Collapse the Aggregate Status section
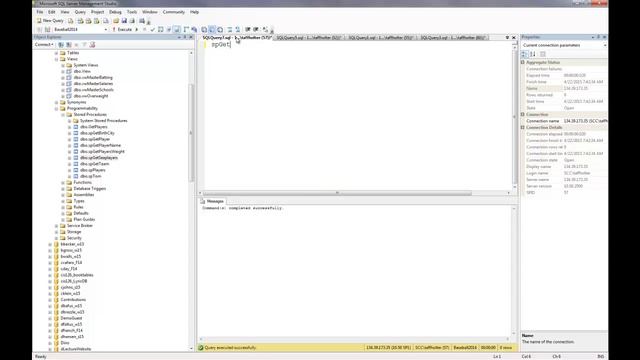 (523, 62)
